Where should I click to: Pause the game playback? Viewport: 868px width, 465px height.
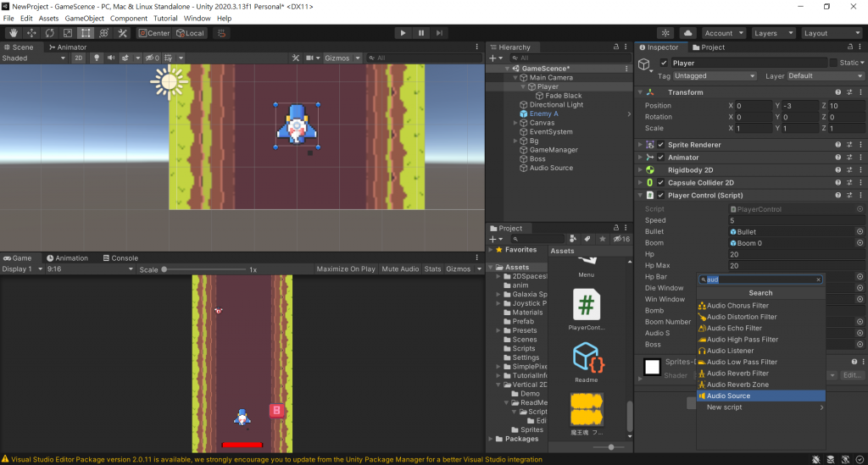421,33
